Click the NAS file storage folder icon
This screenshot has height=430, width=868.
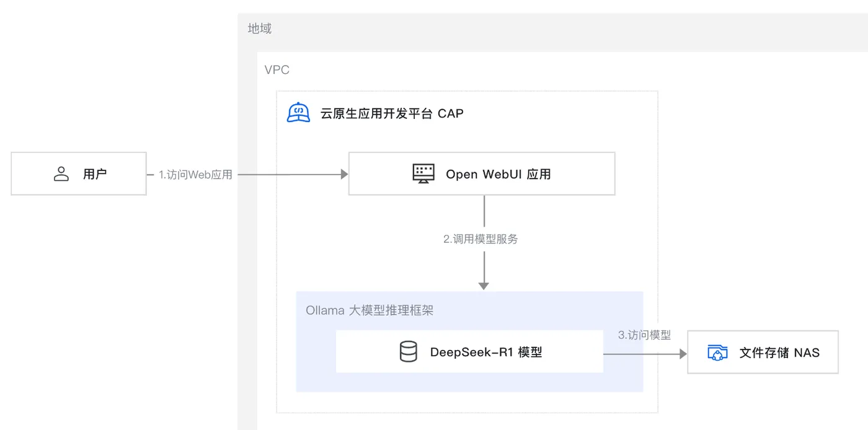click(x=717, y=353)
